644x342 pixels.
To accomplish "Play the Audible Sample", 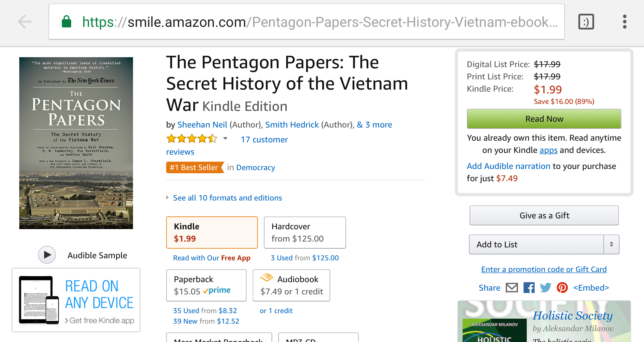I will coord(47,255).
